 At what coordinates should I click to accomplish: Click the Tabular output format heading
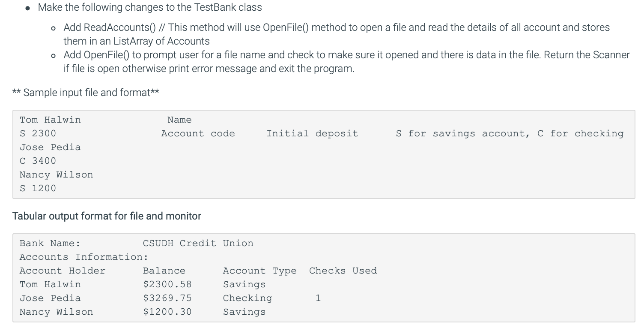pyautogui.click(x=107, y=216)
